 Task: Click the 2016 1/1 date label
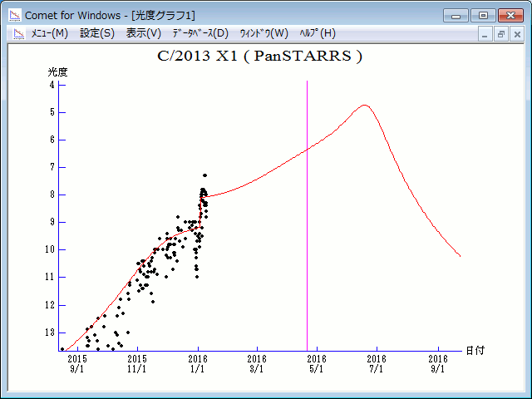(x=198, y=364)
